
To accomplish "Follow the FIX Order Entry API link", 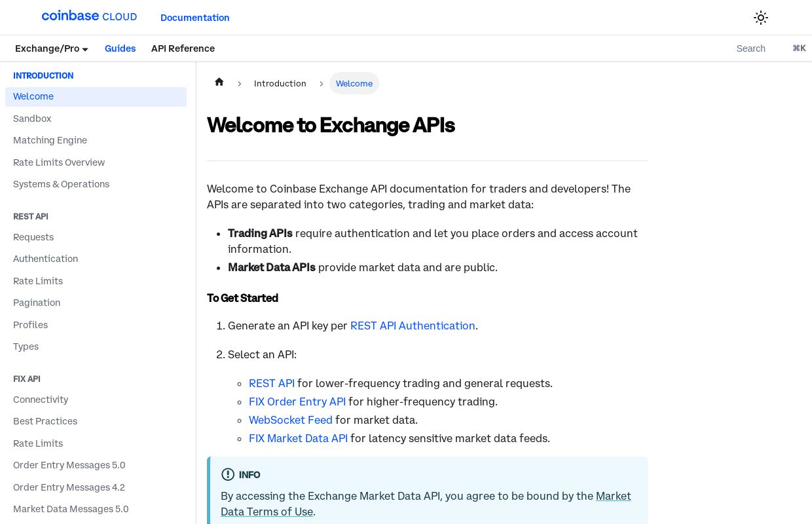I will [297, 402].
